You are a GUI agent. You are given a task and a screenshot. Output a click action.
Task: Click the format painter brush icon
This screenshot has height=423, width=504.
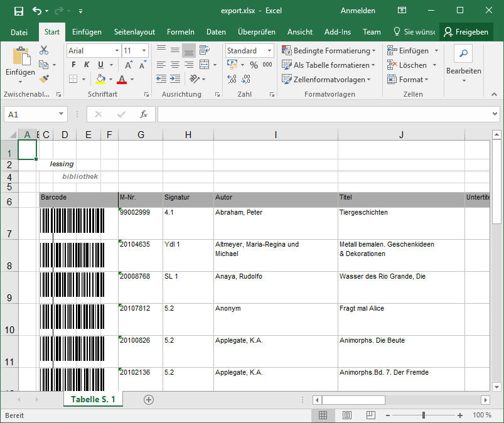(44, 79)
